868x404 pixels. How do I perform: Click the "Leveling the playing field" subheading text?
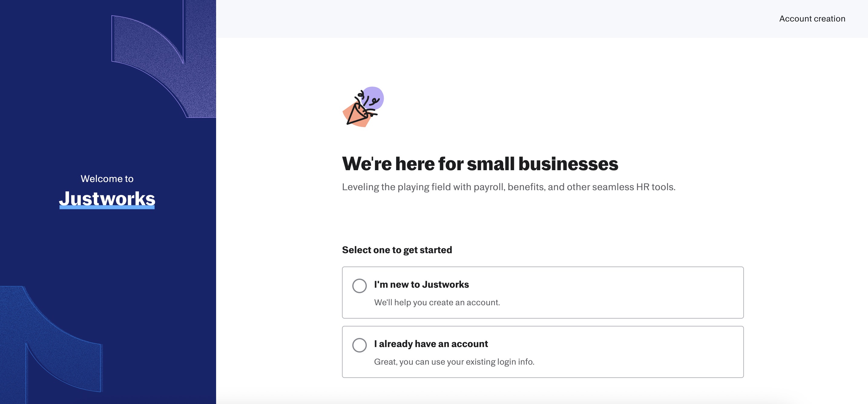pyautogui.click(x=508, y=187)
